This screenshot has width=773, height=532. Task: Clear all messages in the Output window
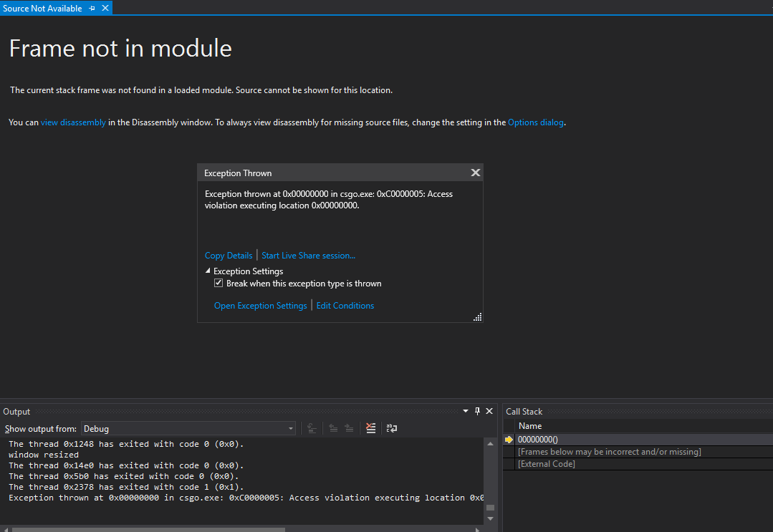(x=370, y=427)
